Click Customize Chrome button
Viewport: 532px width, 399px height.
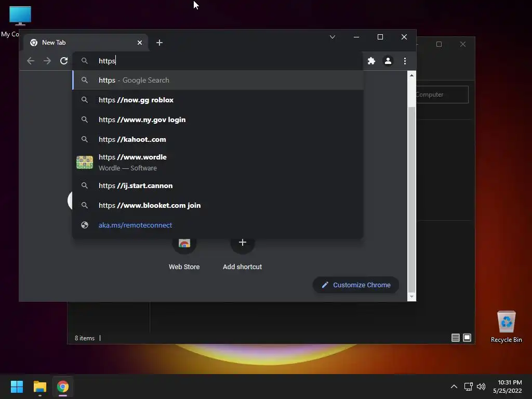coord(355,285)
